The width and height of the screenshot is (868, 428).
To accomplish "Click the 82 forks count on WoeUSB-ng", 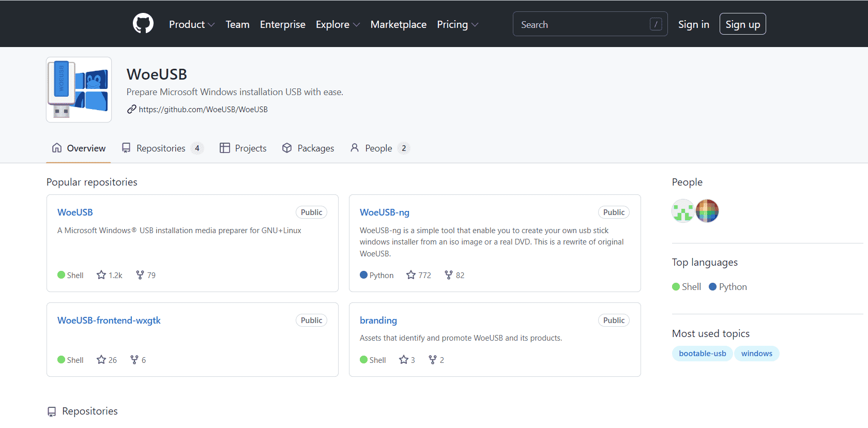I will pos(460,276).
